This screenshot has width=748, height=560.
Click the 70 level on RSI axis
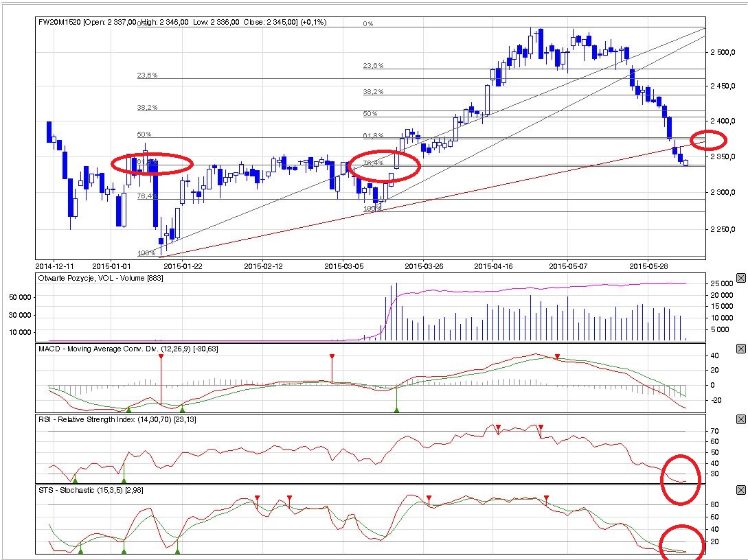click(x=714, y=431)
